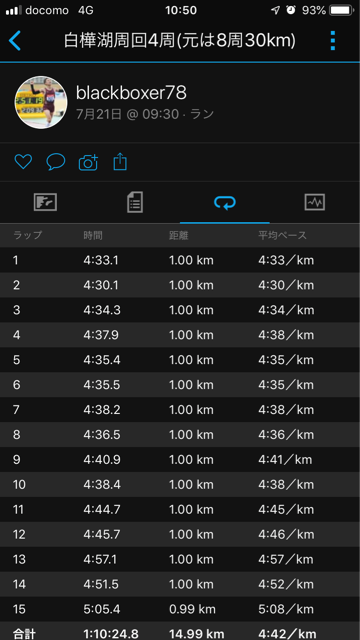Like the activity with heart icon
This screenshot has height=640, width=360.
23,162
